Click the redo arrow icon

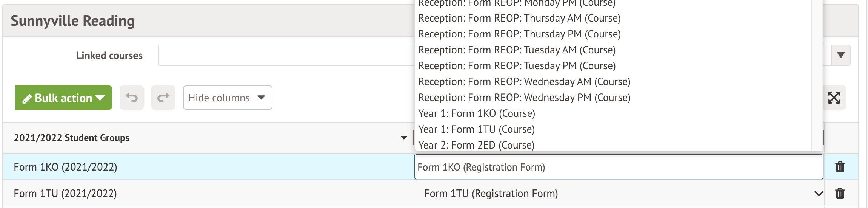163,98
